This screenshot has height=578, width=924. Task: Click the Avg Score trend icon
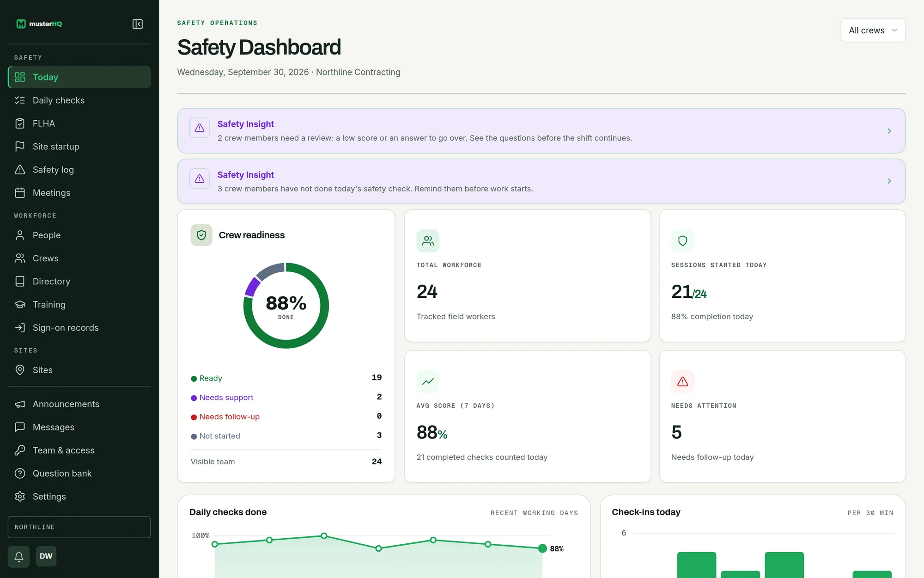428,381
